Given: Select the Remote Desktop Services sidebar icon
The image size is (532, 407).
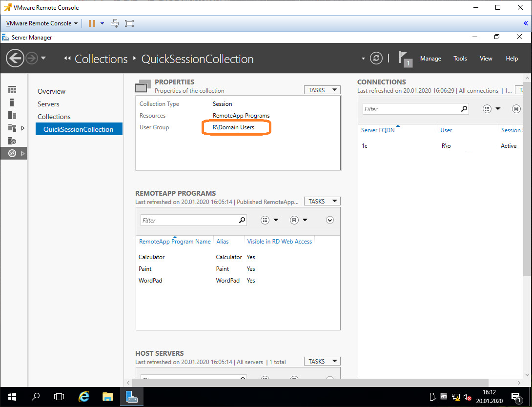Looking at the screenshot, I should (x=12, y=153).
